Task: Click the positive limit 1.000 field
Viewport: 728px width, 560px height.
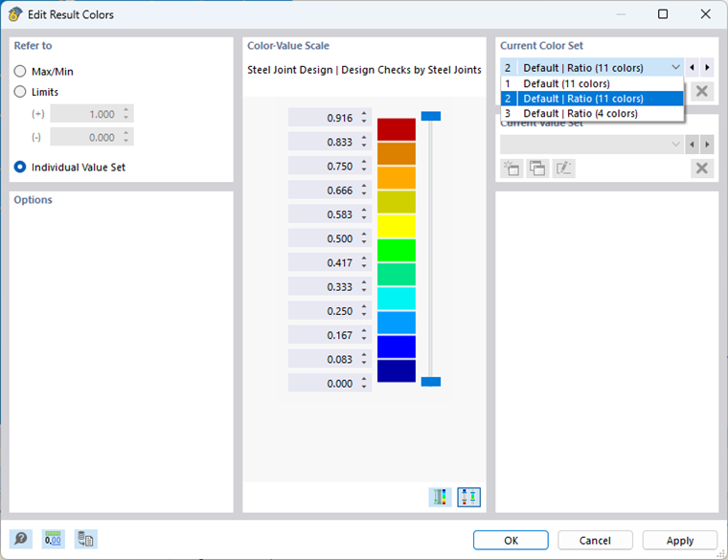Action: point(92,114)
